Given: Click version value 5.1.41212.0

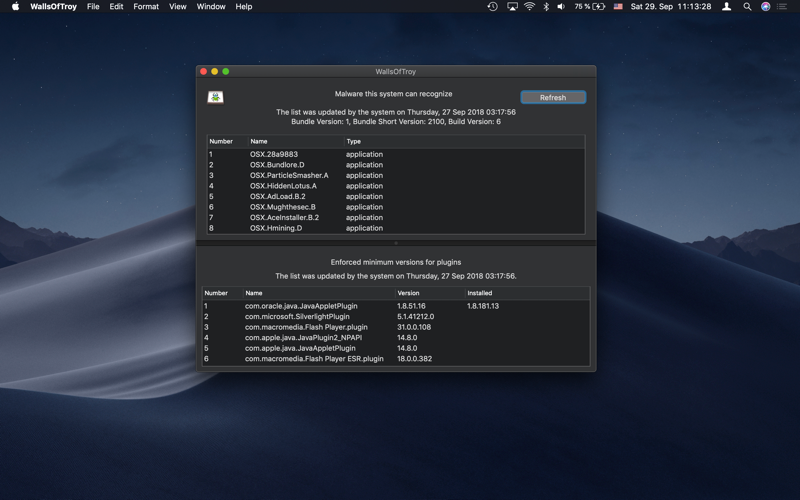Looking at the screenshot, I should coord(415,316).
